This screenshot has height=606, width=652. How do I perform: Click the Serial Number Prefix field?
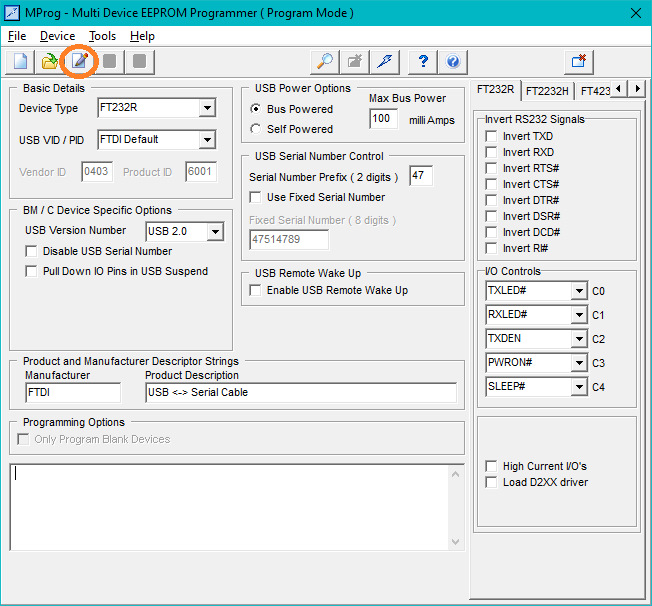tap(420, 176)
